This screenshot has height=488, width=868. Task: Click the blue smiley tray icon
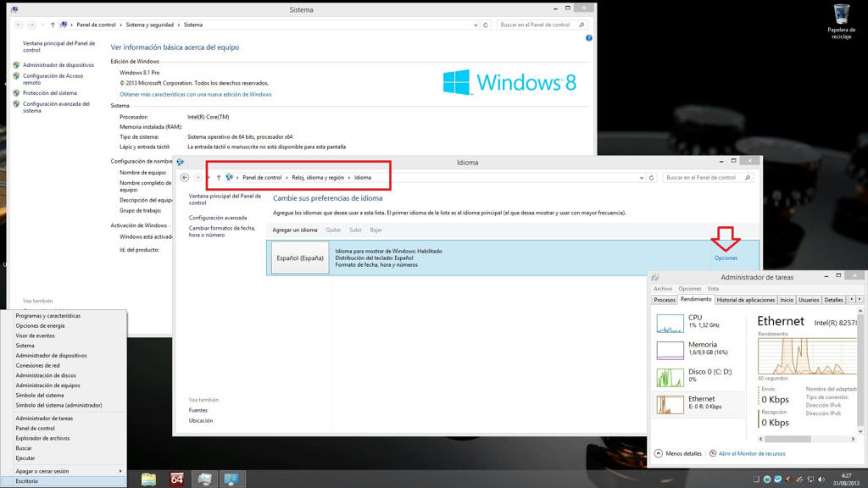tap(778, 480)
